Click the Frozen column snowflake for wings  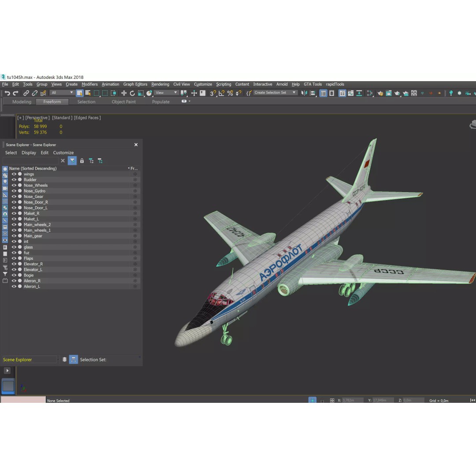[135, 174]
